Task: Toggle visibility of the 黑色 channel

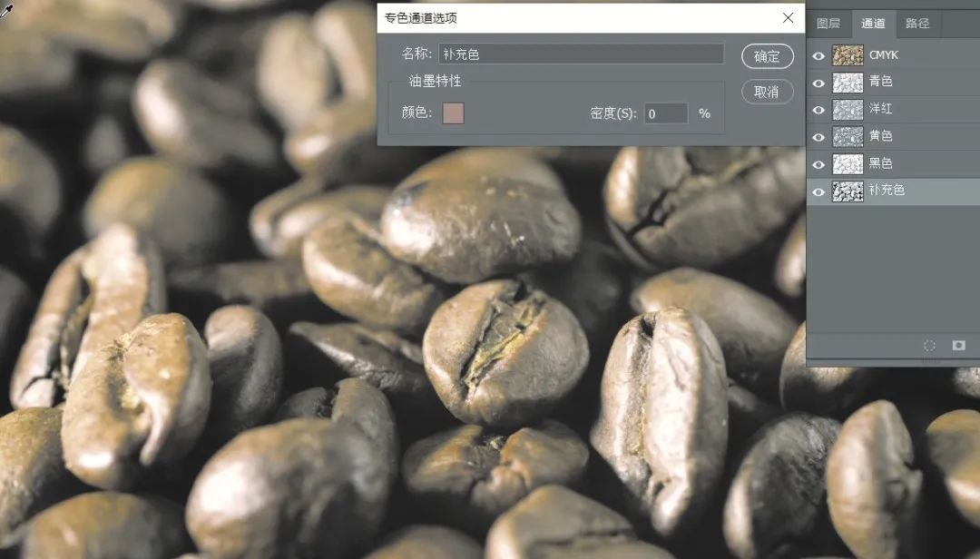Action: tap(818, 164)
